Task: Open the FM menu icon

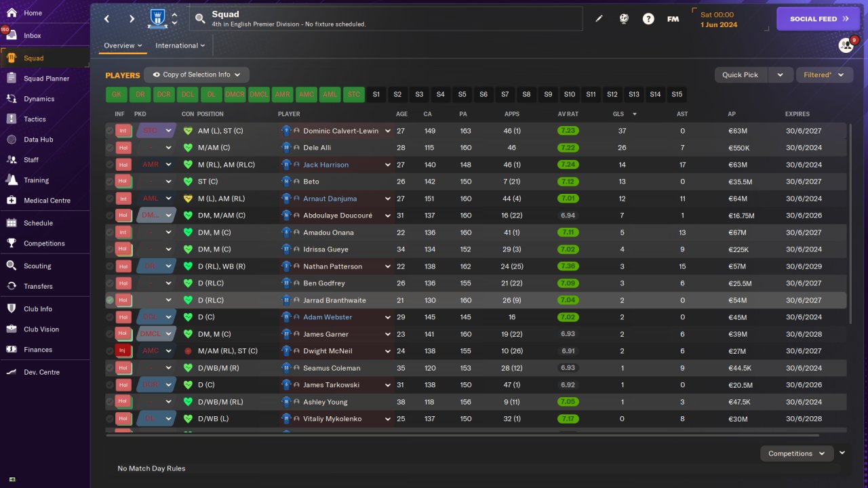Action: point(673,19)
